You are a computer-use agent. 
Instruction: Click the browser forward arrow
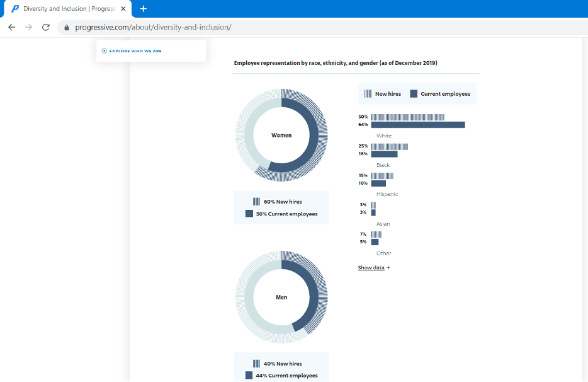28,27
